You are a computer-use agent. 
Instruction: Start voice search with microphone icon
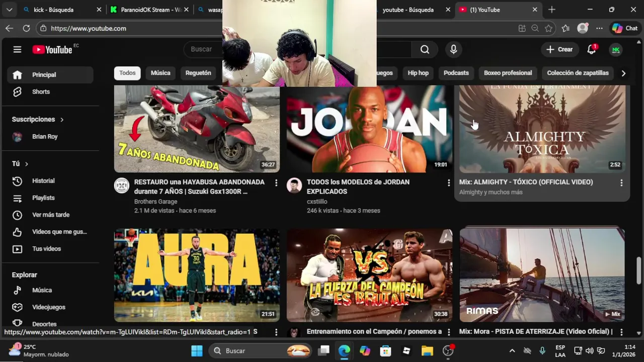(x=453, y=49)
